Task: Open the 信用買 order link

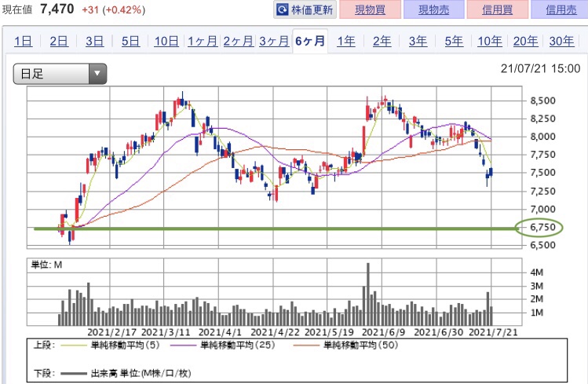Action: pos(497,9)
